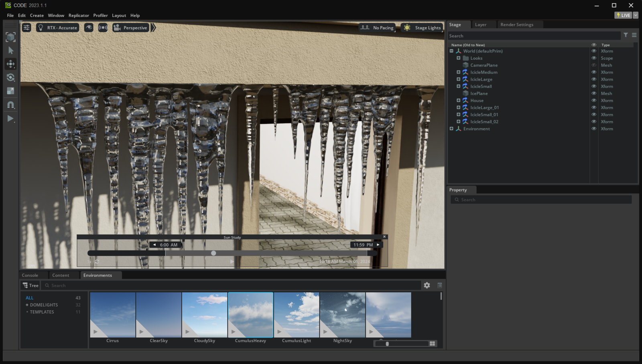The height and width of the screenshot is (364, 642).
Task: Open the LIVE dropdown arrow
Action: click(x=636, y=15)
